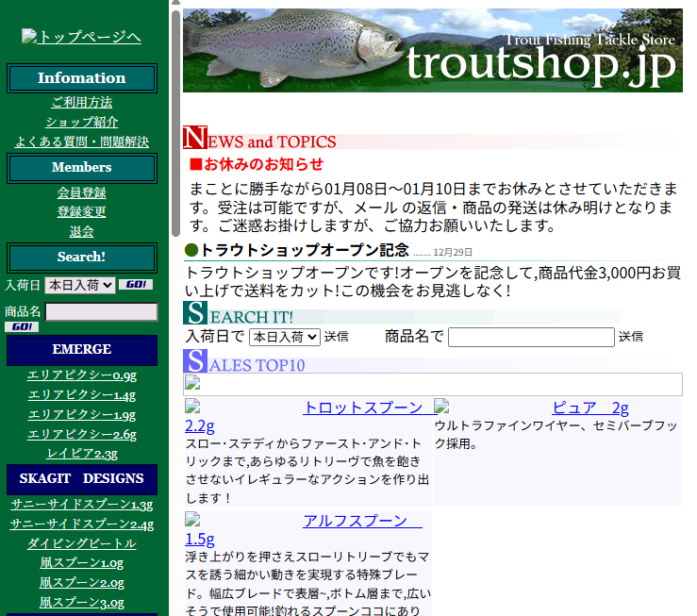Click broken image beside アルフスプーン
This screenshot has width=697, height=616.
click(x=192, y=519)
